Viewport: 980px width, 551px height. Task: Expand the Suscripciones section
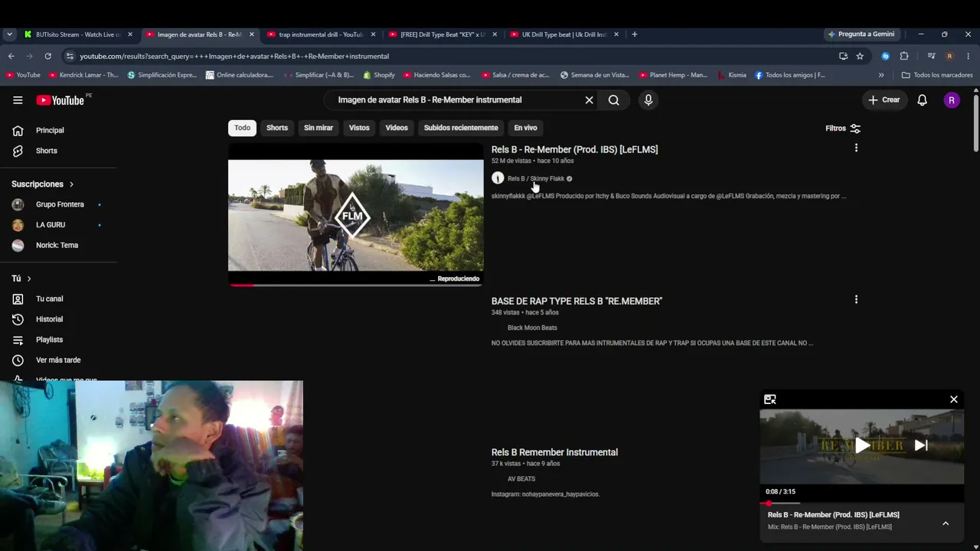point(43,184)
